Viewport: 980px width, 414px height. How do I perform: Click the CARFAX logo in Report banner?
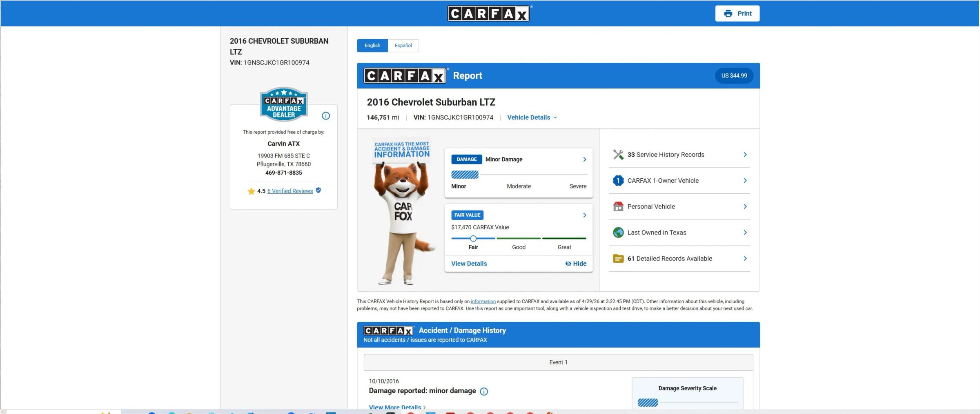click(405, 75)
